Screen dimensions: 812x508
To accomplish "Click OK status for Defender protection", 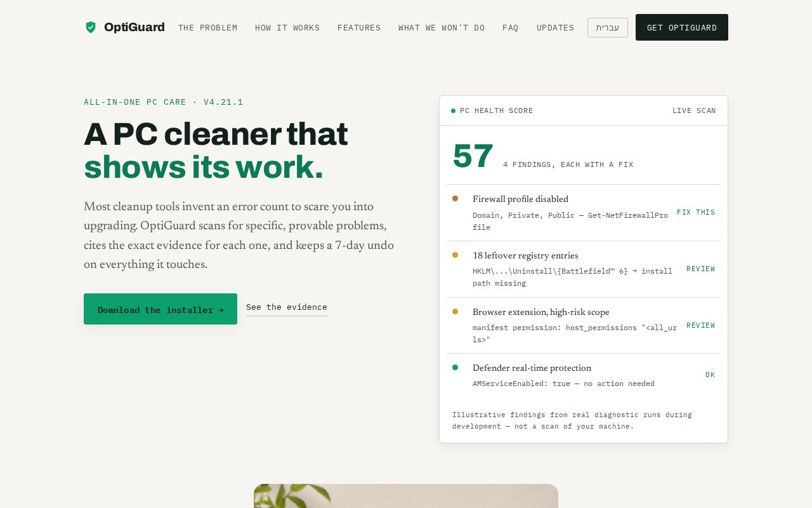I will coord(710,375).
